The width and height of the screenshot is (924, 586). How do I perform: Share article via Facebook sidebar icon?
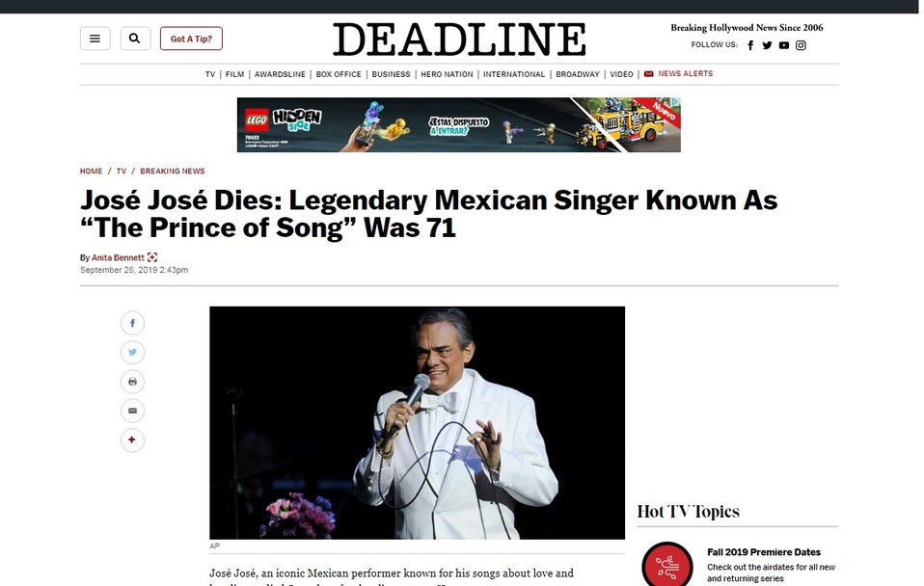tap(132, 323)
